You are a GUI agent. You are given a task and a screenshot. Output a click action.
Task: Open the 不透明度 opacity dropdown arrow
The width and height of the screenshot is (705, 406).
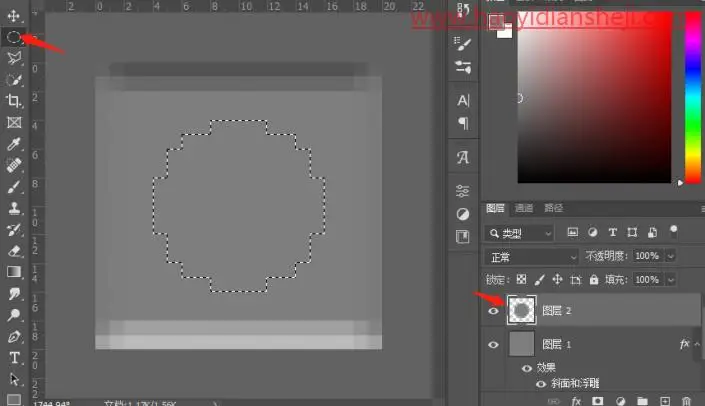point(670,256)
